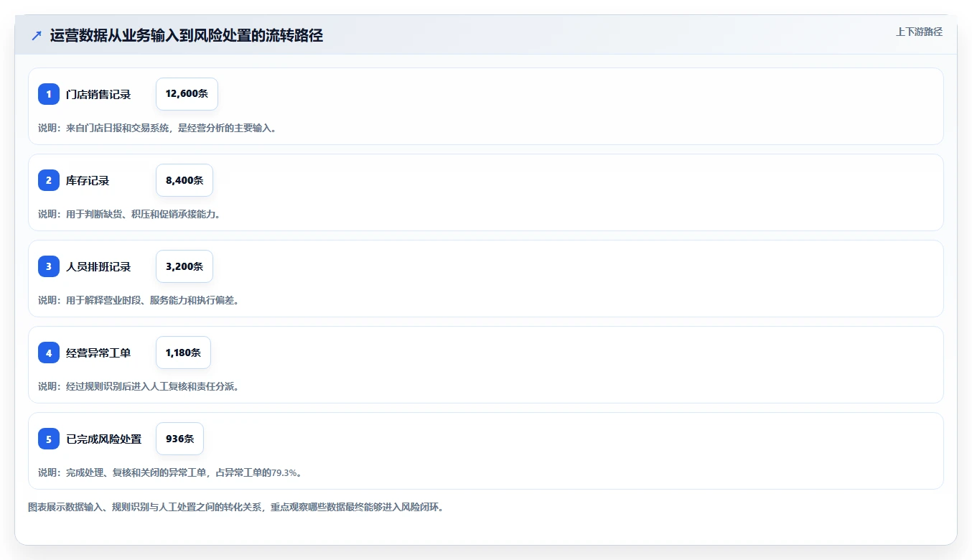Click the step 5 number badge
The image size is (972, 560).
[x=49, y=439]
